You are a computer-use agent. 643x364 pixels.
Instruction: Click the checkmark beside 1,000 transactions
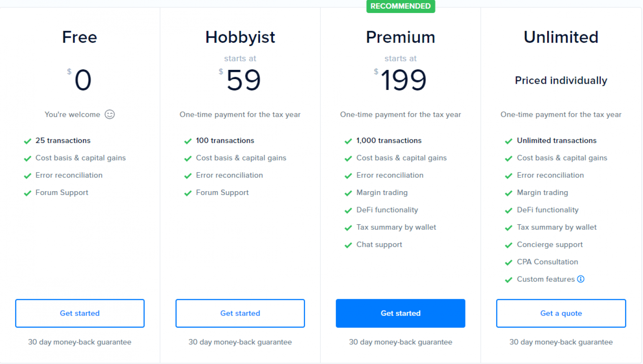pyautogui.click(x=348, y=141)
